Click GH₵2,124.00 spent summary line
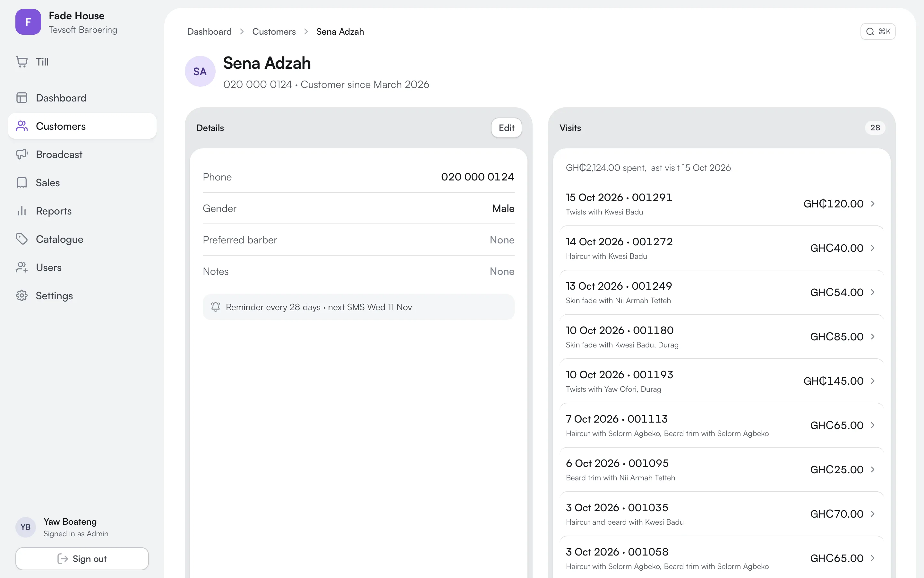Screen dimensions: 924x578 coord(648,168)
